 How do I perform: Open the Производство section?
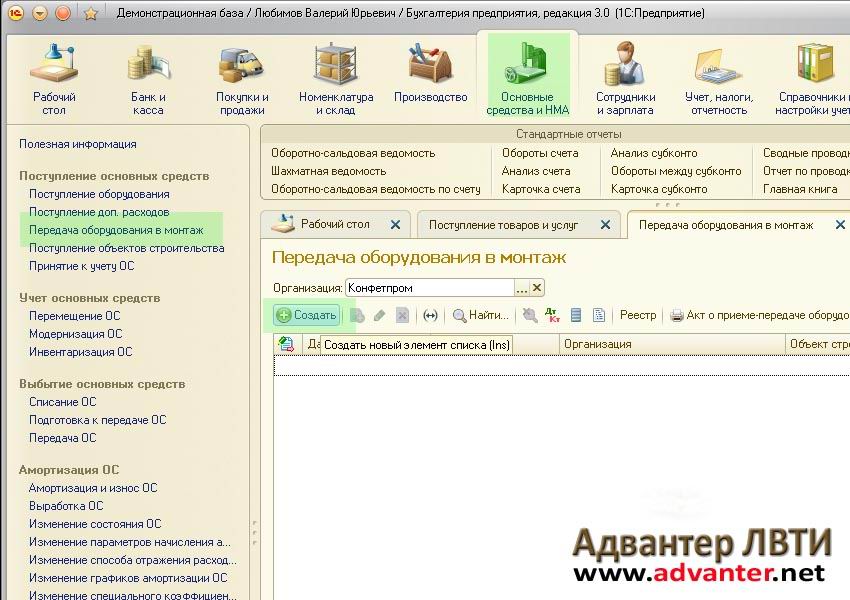point(430,74)
